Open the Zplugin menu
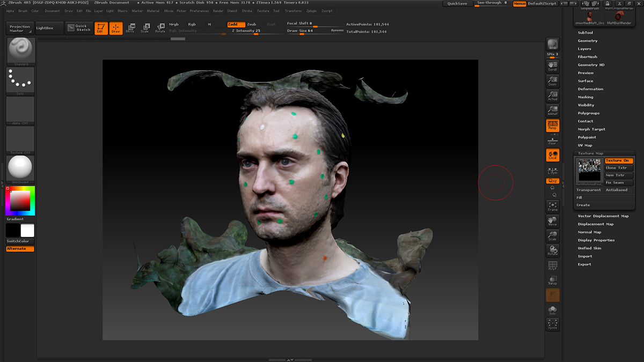The height and width of the screenshot is (362, 644). point(311,11)
